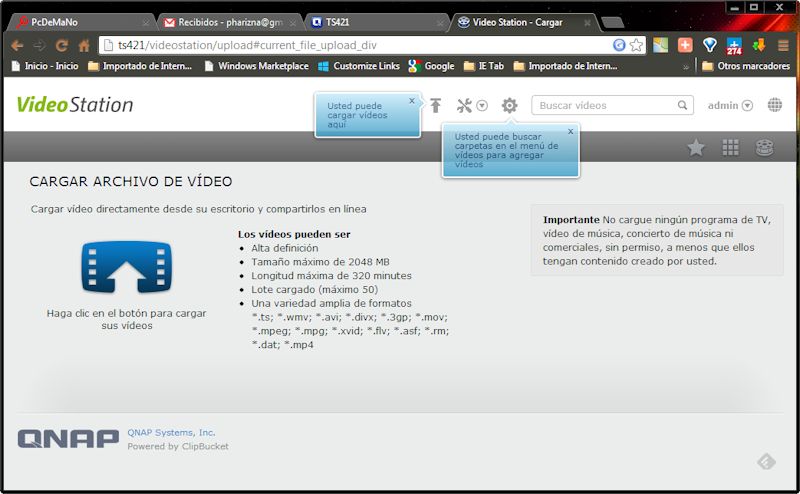Screen dimensions: 800x494
Task: Open the admin user dropdown
Action: (x=730, y=105)
